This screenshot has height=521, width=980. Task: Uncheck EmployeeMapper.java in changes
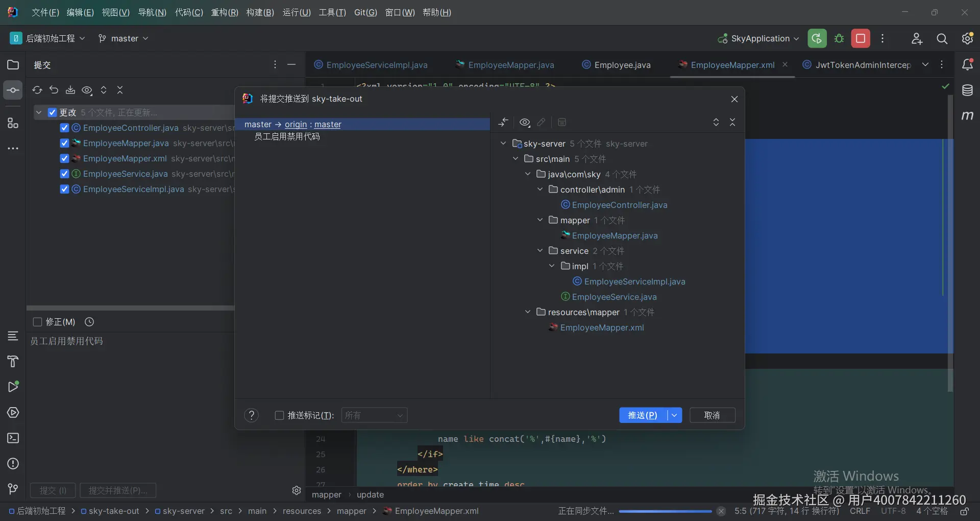coord(64,143)
